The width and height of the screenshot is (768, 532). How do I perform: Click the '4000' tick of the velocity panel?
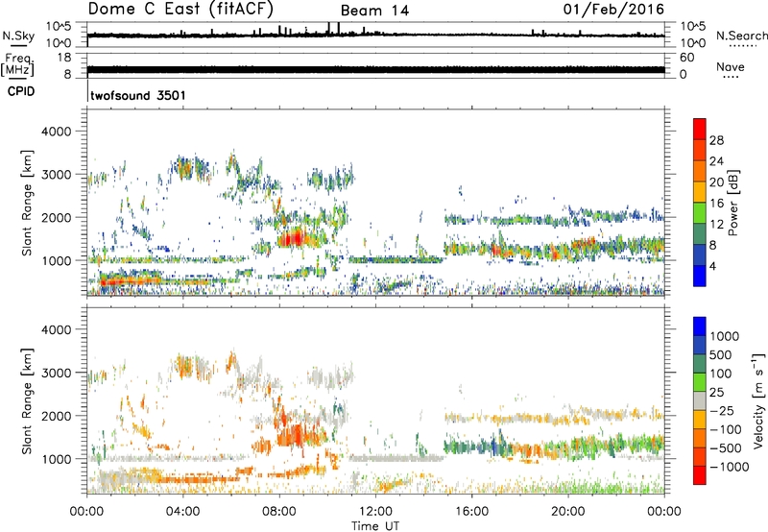[x=57, y=329]
